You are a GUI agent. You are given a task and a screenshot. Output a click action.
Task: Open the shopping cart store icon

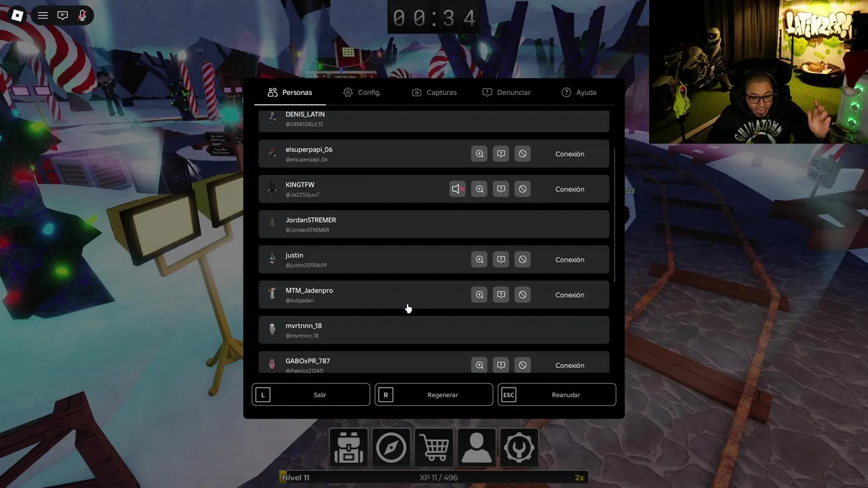coord(434,447)
